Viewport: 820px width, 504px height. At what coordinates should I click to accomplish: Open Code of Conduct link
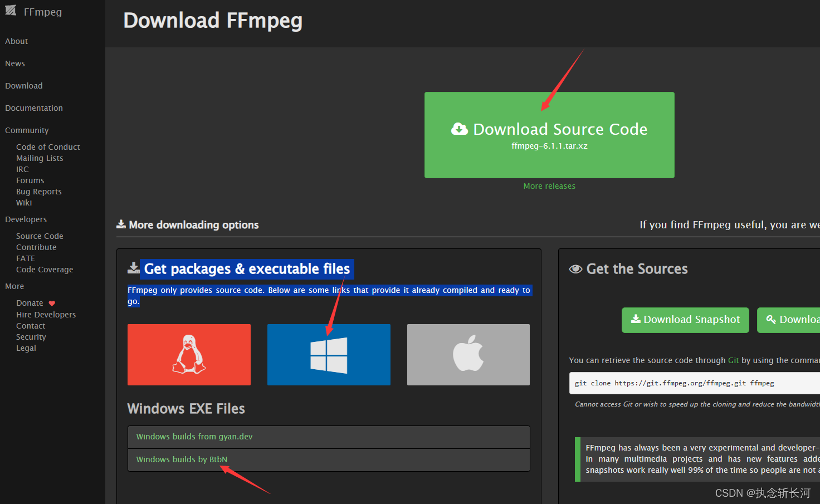point(48,147)
